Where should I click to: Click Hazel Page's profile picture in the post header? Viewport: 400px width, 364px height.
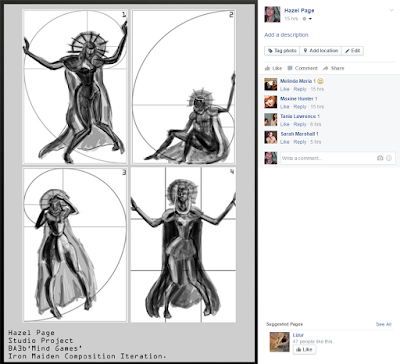point(272,14)
